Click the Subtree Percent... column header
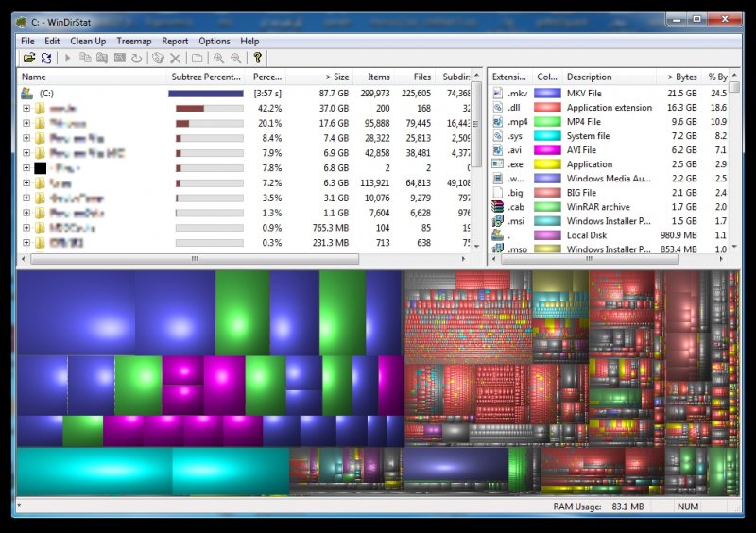 (206, 77)
